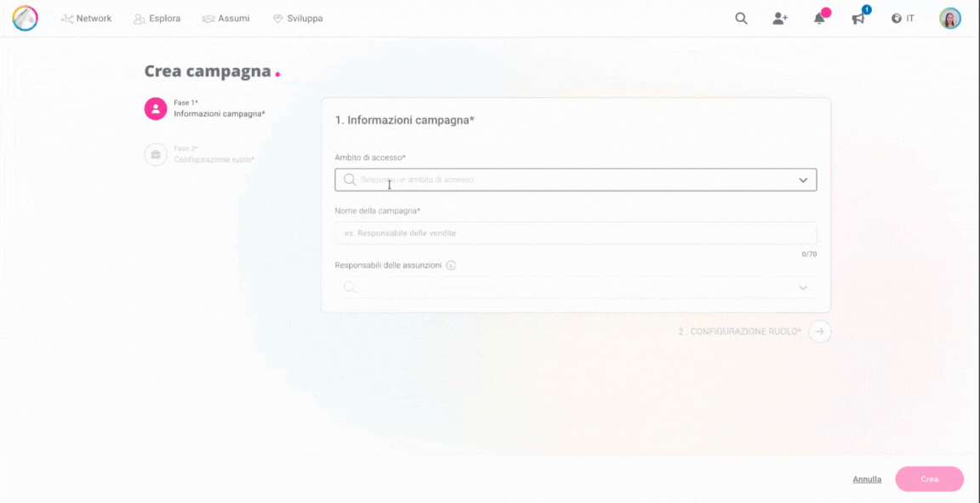
Task: Click the Annulla link
Action: point(867,479)
